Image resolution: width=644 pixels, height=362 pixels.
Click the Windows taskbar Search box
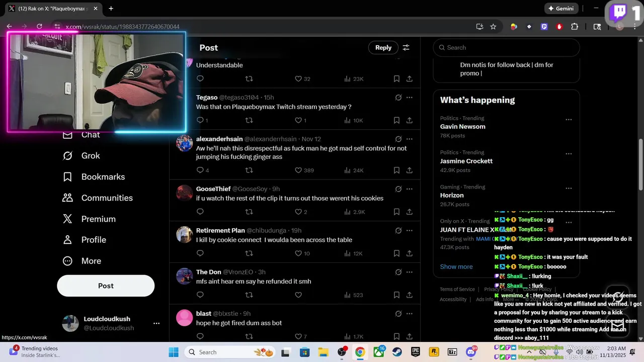click(230, 352)
